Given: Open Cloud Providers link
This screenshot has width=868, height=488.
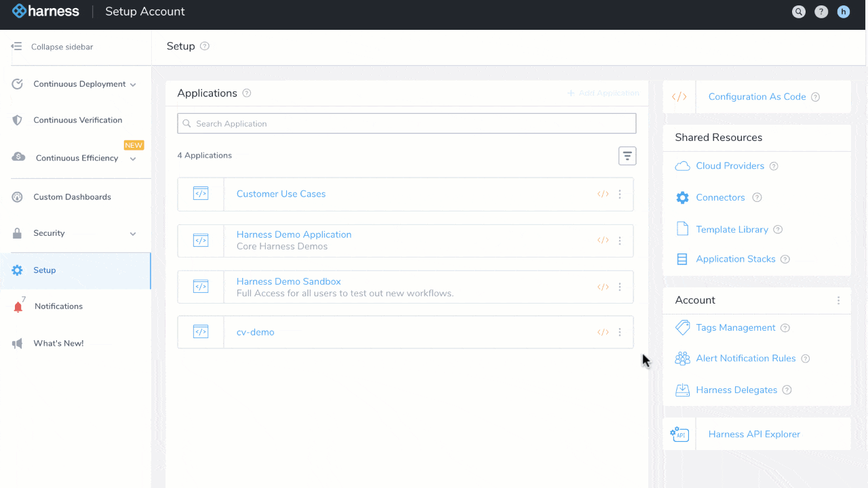Looking at the screenshot, I should tap(730, 166).
